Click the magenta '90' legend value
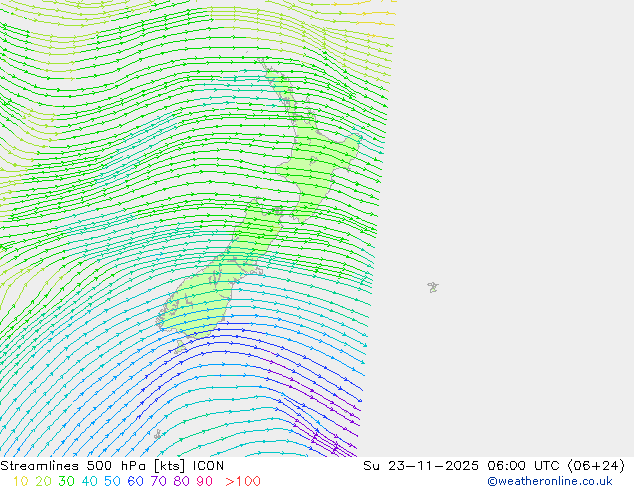The image size is (634, 490). point(205,481)
